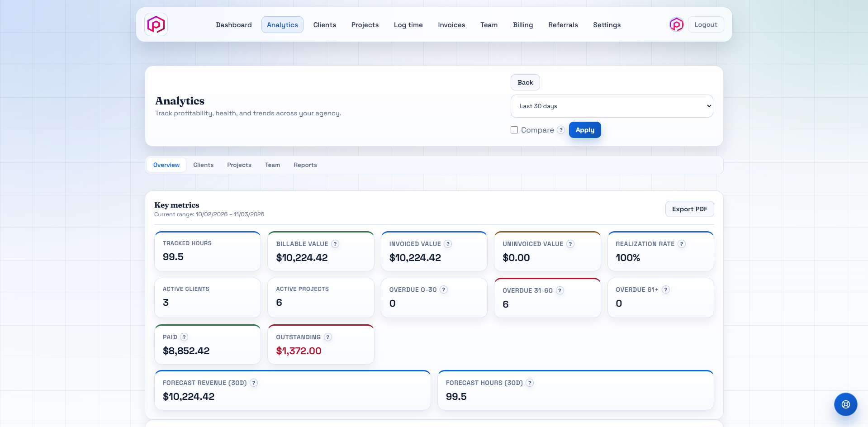868x427 pixels.
Task: Show the Forecast Revenue tooltip
Action: pyautogui.click(x=254, y=383)
